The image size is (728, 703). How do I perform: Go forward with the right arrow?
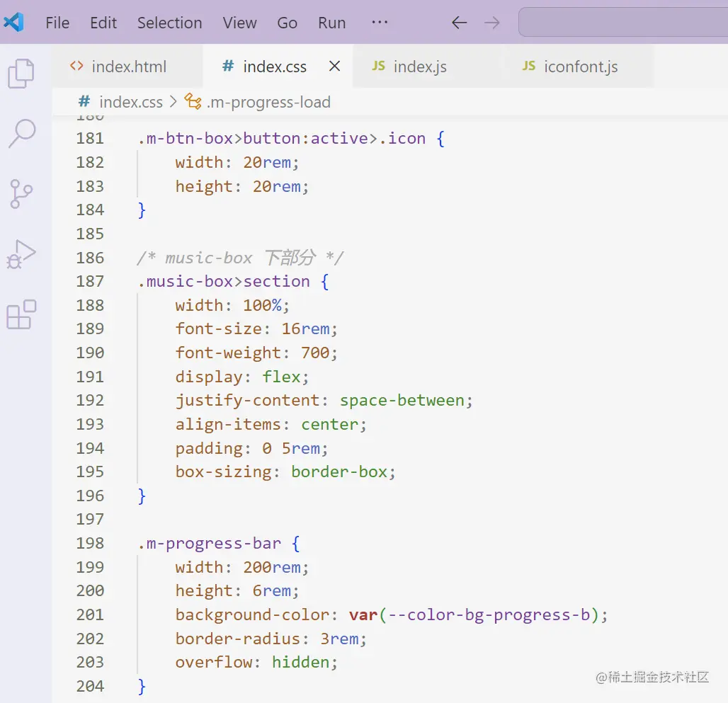point(491,22)
